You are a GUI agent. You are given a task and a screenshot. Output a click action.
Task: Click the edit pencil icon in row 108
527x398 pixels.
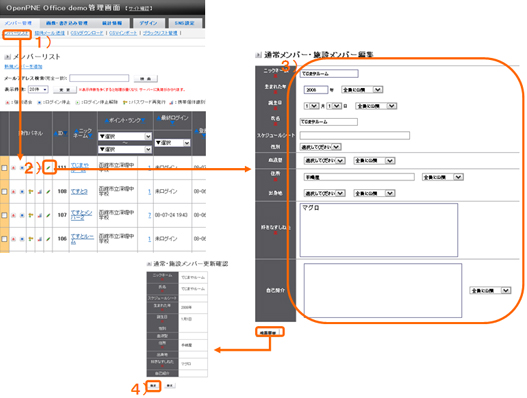[48, 191]
